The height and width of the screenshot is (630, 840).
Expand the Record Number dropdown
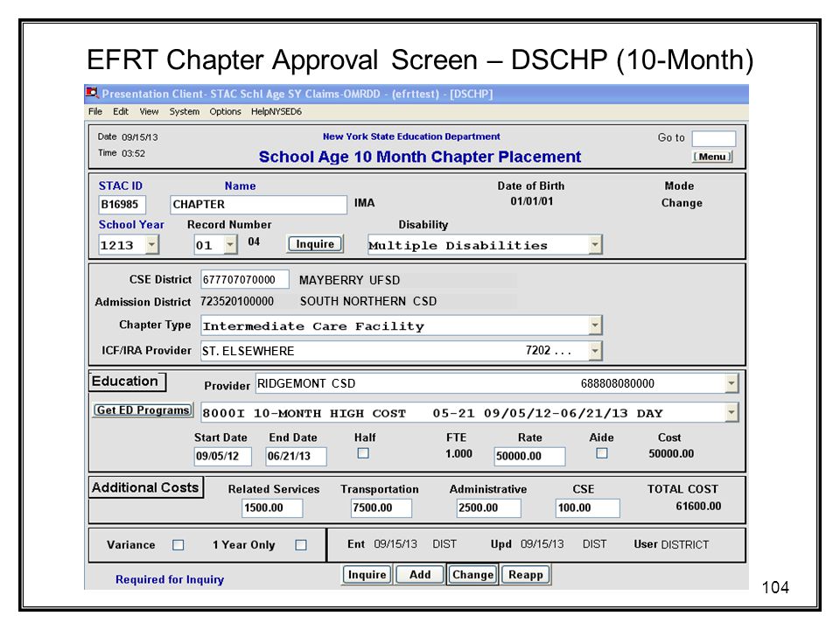click(230, 245)
